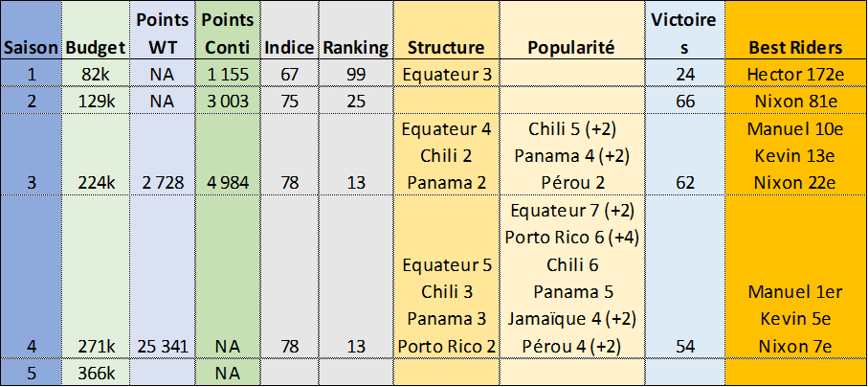The width and height of the screenshot is (868, 387).
Task: Select the Saison header cell
Action: pos(32,47)
